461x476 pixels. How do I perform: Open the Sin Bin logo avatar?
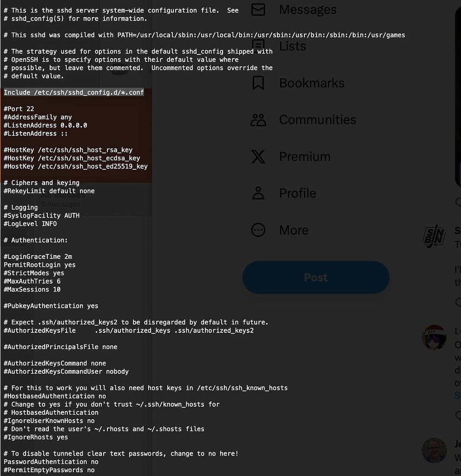click(434, 236)
